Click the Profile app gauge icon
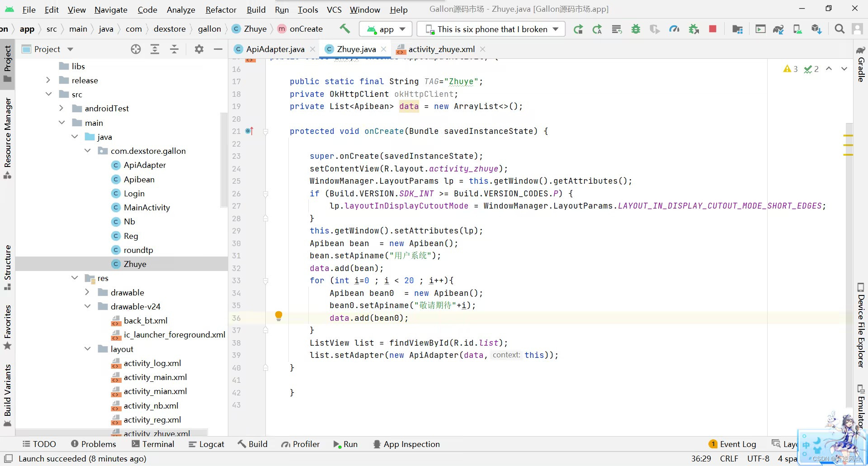868x466 pixels. pyautogui.click(x=674, y=29)
